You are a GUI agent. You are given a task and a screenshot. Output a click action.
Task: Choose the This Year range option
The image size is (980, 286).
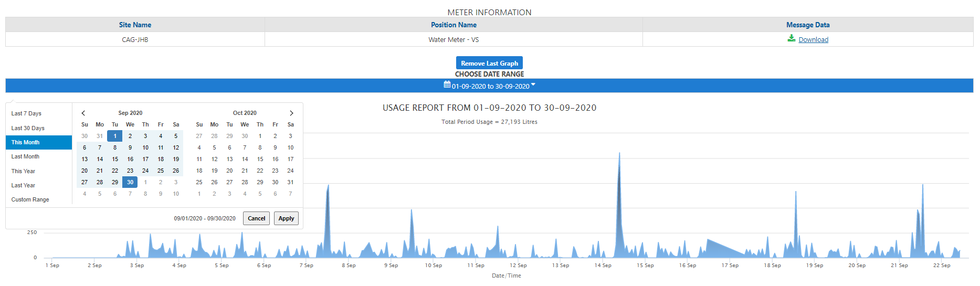coord(23,171)
